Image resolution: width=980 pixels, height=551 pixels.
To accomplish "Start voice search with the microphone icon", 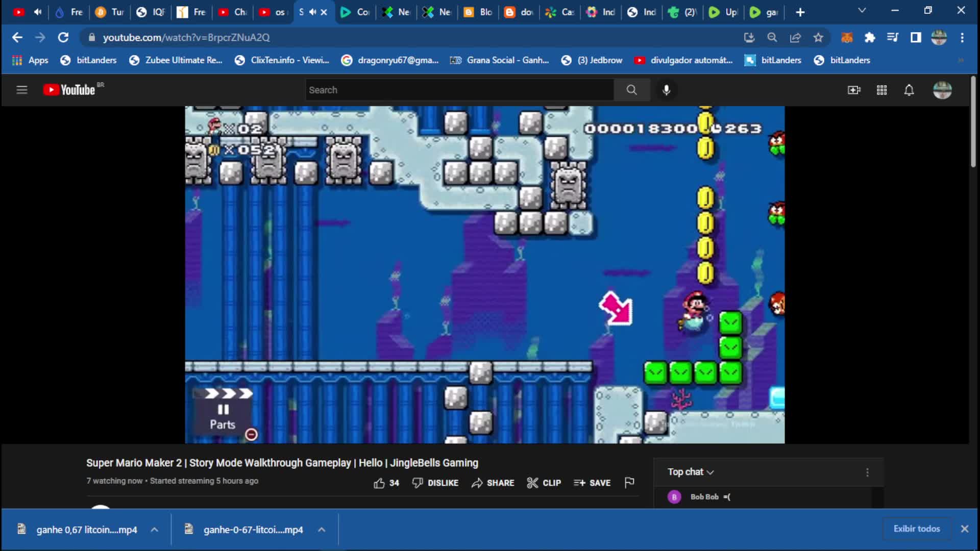I will tap(666, 90).
